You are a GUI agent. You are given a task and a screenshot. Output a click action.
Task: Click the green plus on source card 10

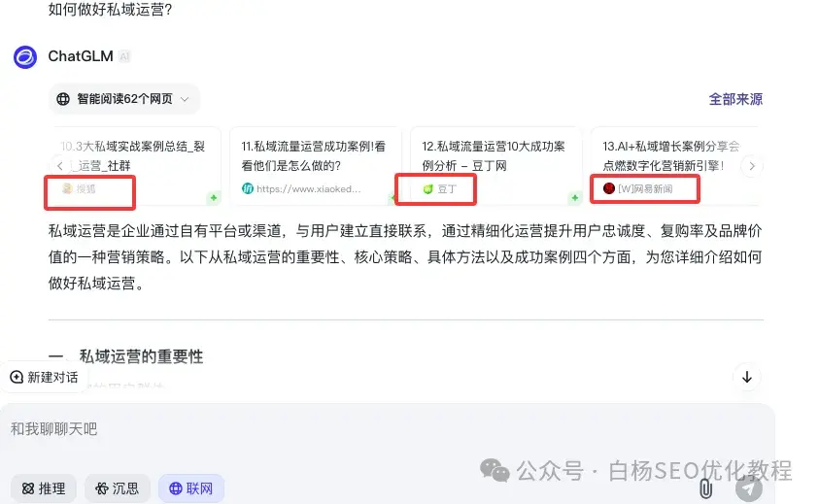click(213, 198)
